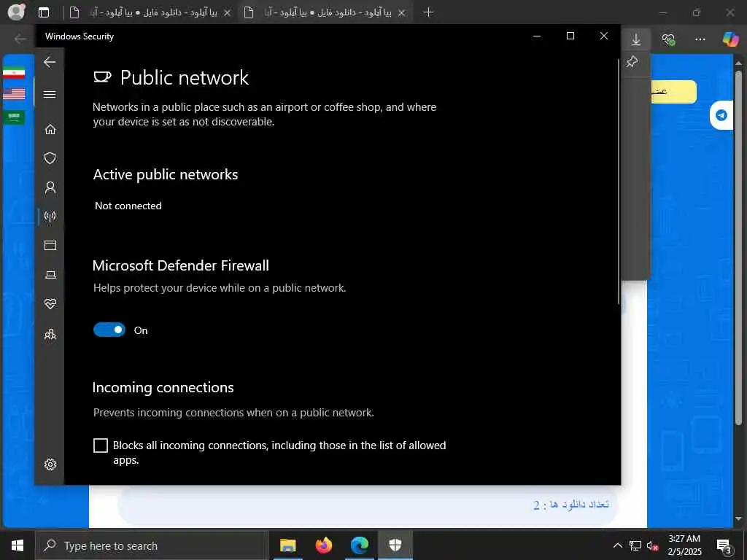The width and height of the screenshot is (747, 560).
Task: Open Edge browser essentials heart icon
Action: [x=668, y=39]
